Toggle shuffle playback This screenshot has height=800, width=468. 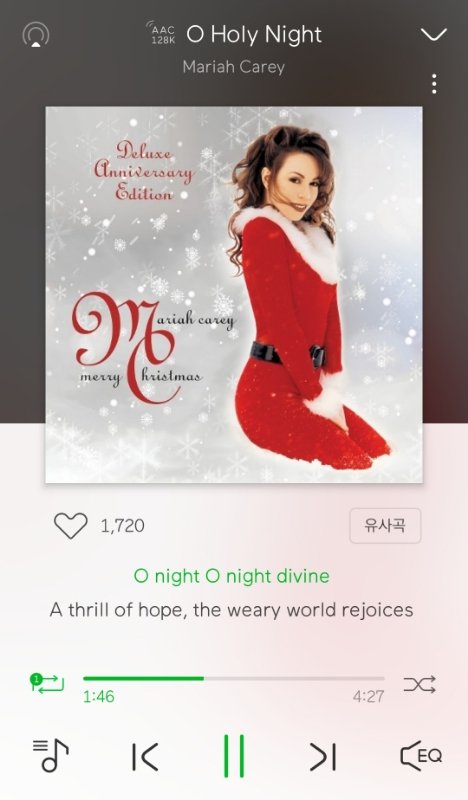[x=420, y=685]
